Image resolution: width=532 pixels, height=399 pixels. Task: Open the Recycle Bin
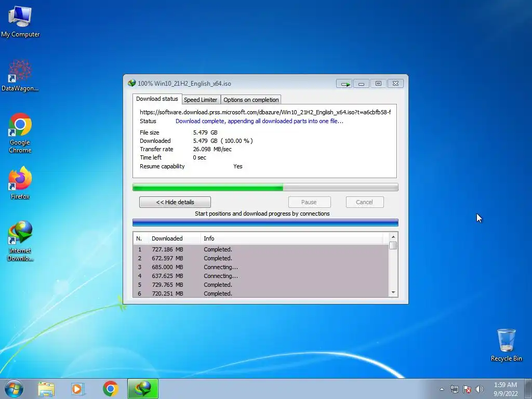[506, 345]
